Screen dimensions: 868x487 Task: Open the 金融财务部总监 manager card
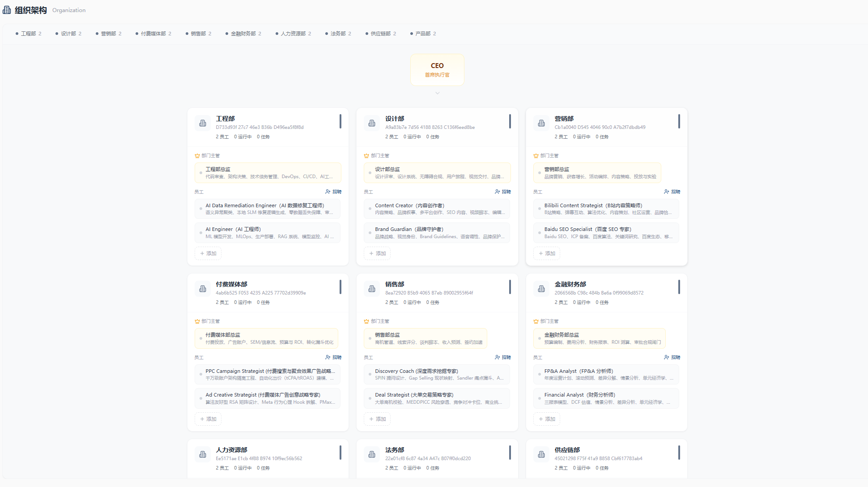[x=600, y=338]
